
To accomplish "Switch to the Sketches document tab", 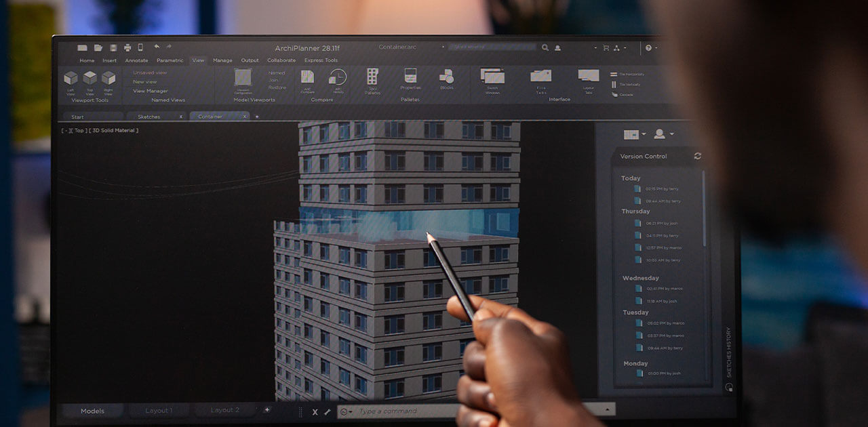I will (149, 117).
